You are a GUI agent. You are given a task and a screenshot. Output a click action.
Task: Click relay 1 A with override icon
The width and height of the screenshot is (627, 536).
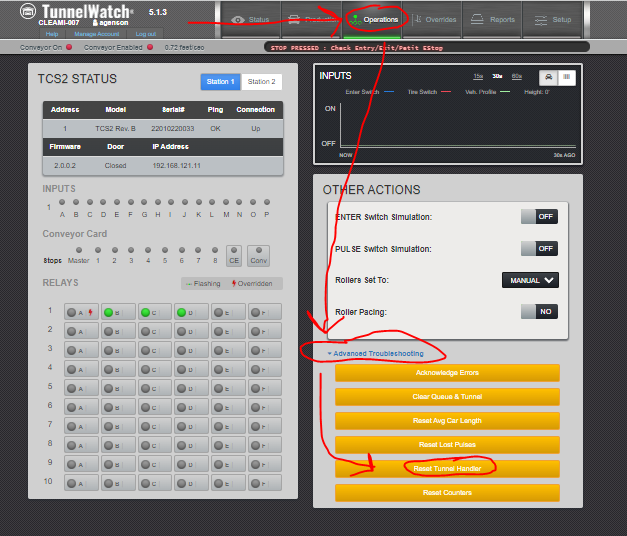pyautogui.click(x=80, y=312)
